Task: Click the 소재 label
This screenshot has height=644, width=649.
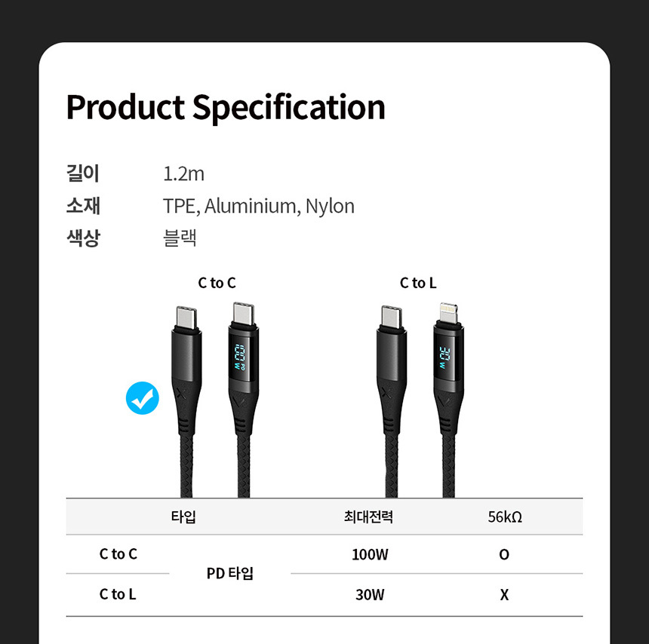Action: click(83, 206)
